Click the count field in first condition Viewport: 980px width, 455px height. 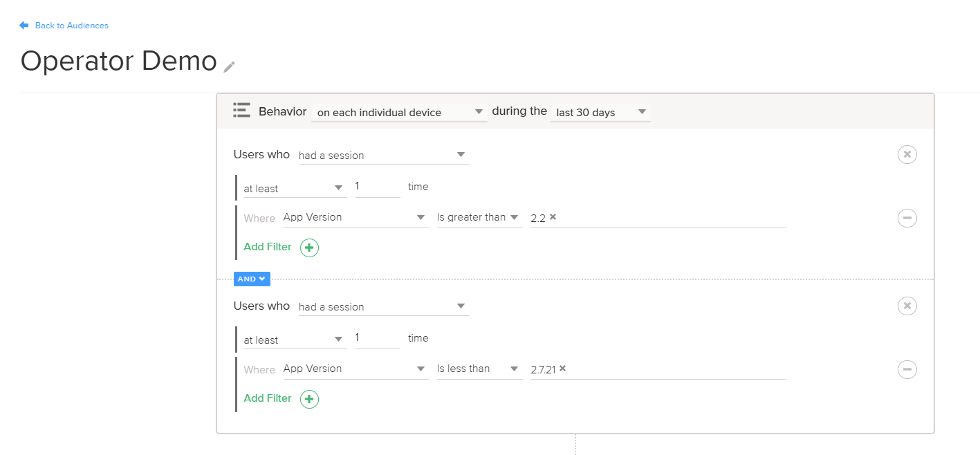[377, 187]
